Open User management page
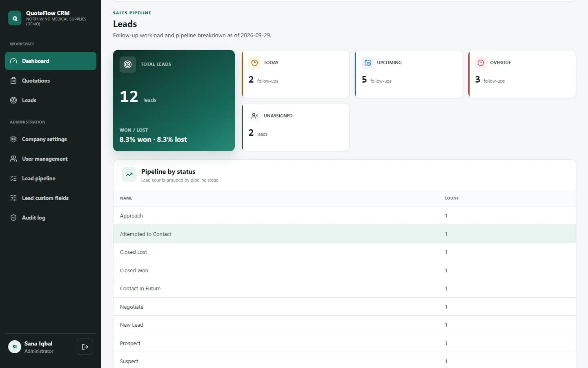The width and height of the screenshot is (588, 368). coord(51,159)
